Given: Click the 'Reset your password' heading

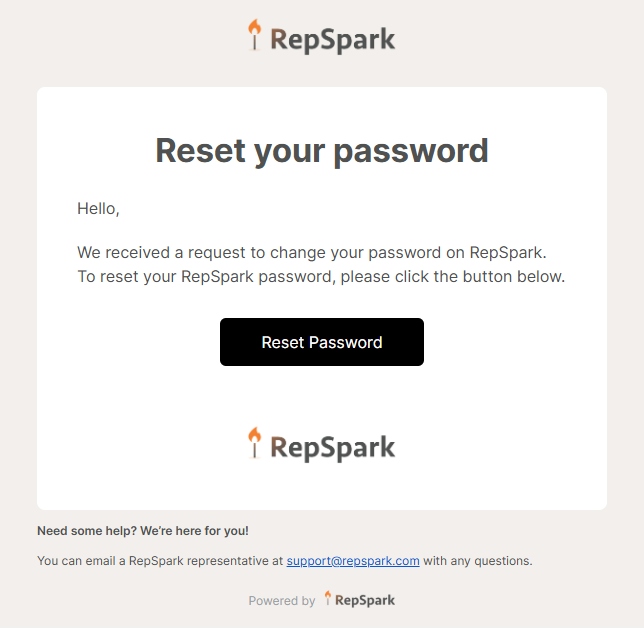Looking at the screenshot, I should coord(322,151).
